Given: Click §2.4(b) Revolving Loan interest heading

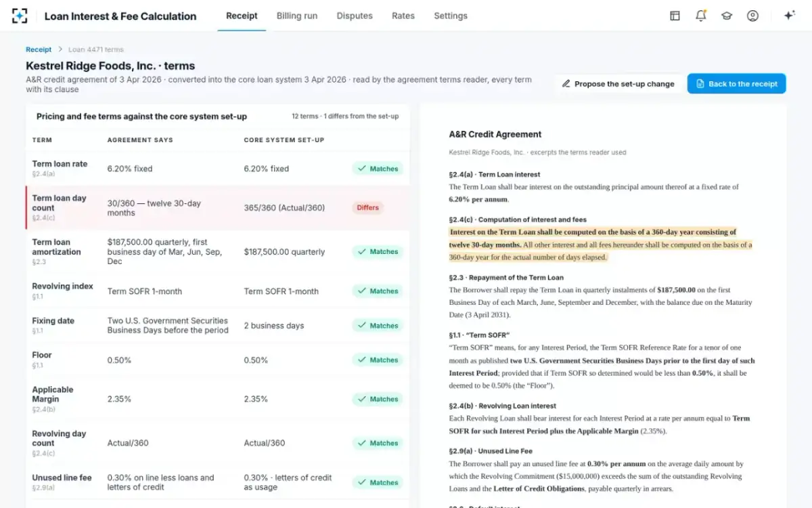Looking at the screenshot, I should point(502,406).
